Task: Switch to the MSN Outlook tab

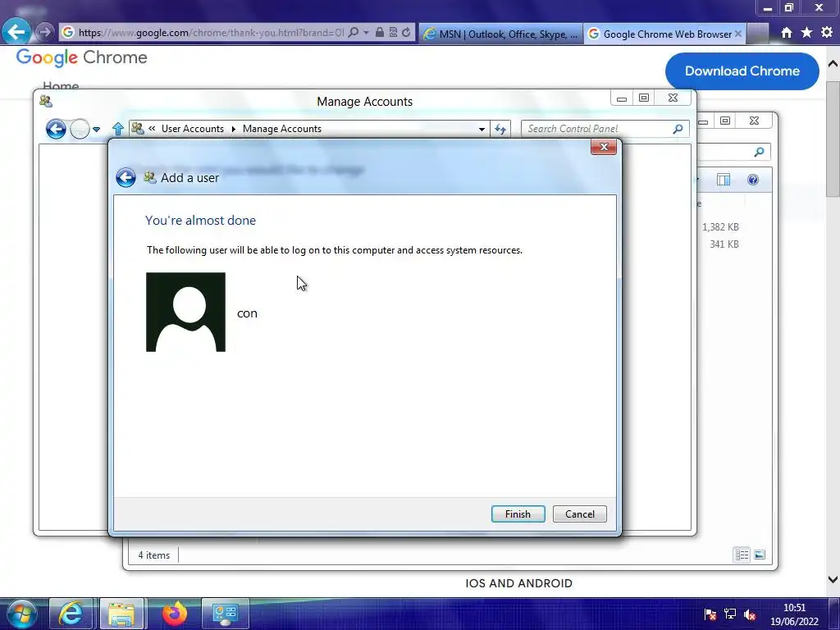Action: point(500,34)
